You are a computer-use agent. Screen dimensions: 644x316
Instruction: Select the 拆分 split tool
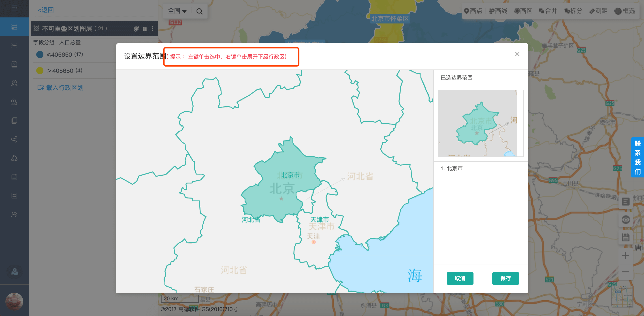click(574, 11)
